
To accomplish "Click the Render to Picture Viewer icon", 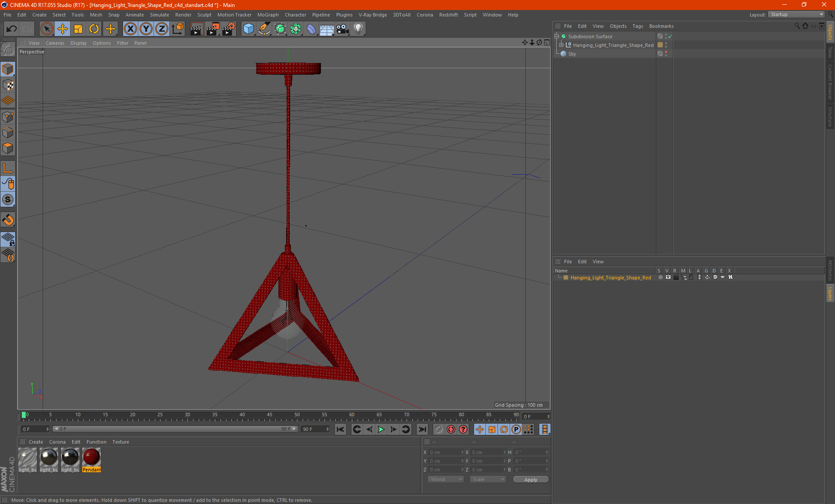I will click(213, 29).
